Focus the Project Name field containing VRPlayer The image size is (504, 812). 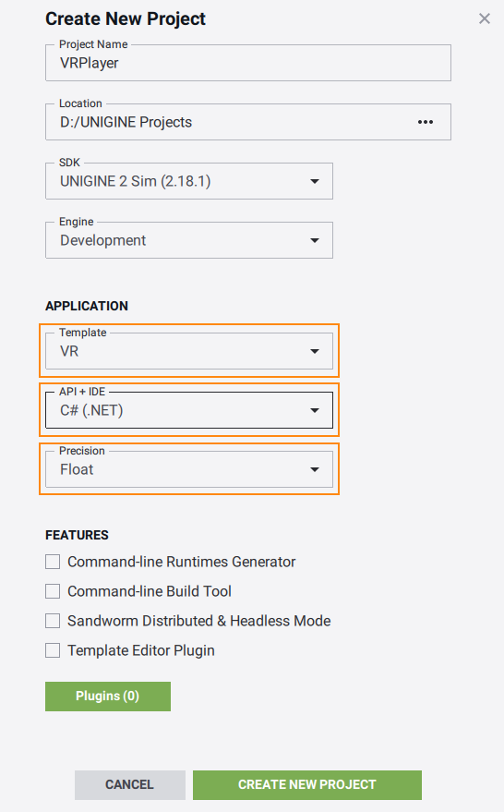coord(248,63)
